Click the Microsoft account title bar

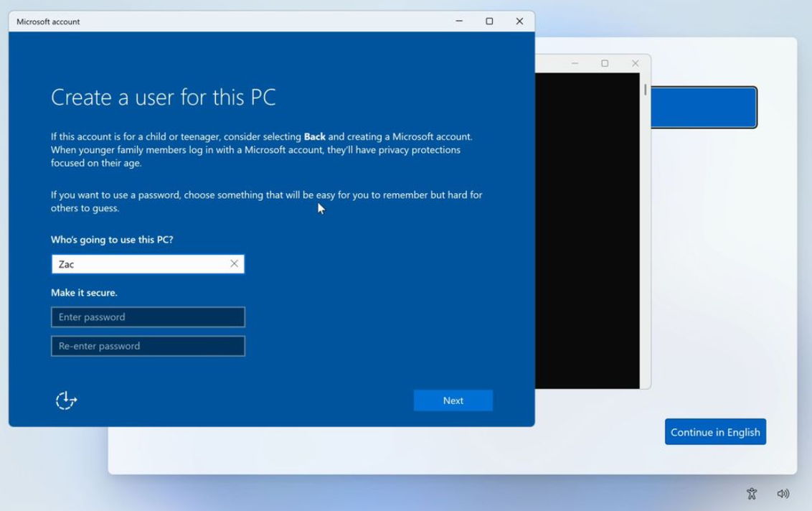click(215, 22)
